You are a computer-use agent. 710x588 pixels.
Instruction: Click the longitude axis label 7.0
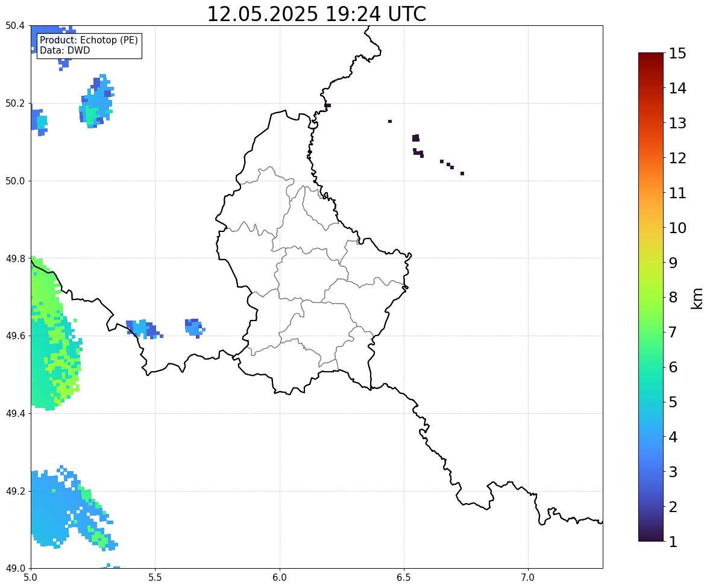click(x=528, y=578)
